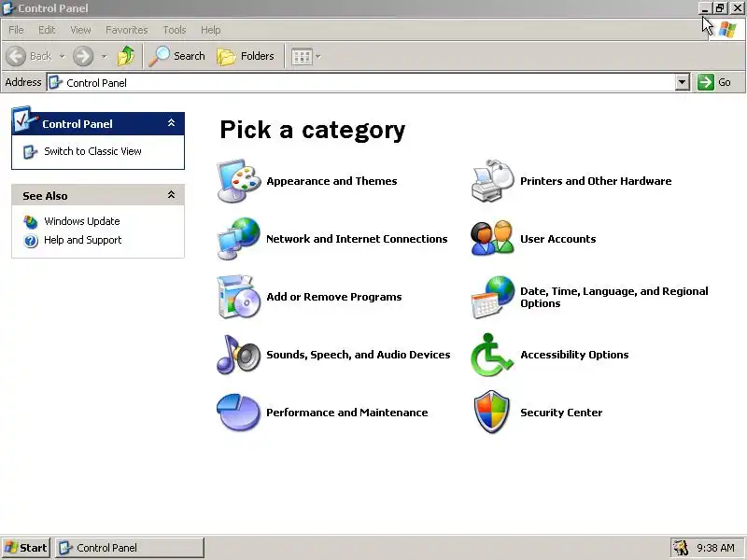Click the Forward arrow toolbar icon
Image resolution: width=747 pixels, height=560 pixels.
pos(83,56)
